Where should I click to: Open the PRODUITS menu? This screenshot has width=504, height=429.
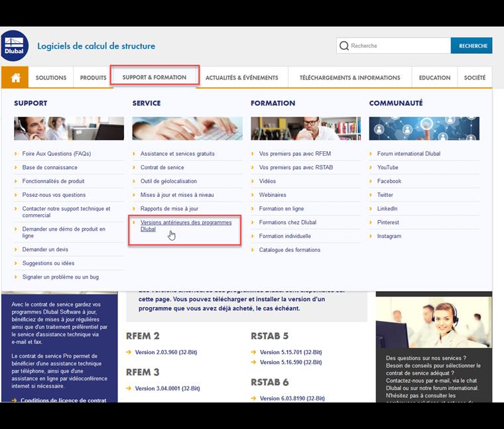coord(93,78)
